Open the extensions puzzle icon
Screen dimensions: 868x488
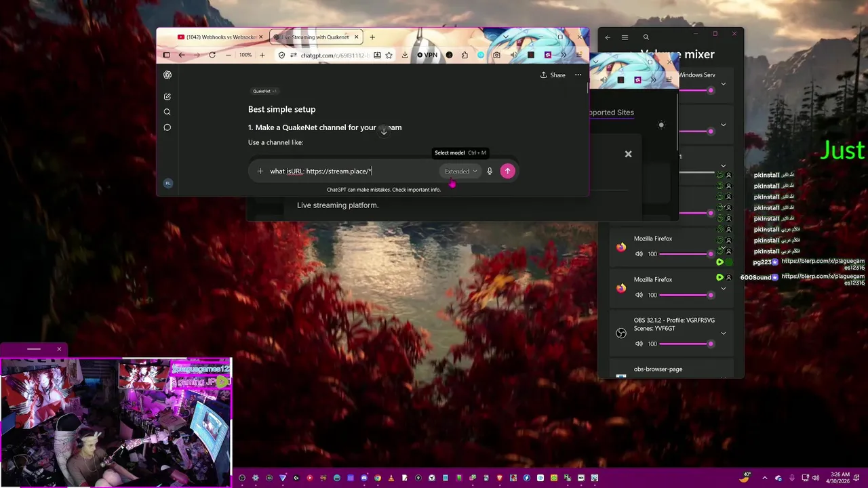[465, 55]
